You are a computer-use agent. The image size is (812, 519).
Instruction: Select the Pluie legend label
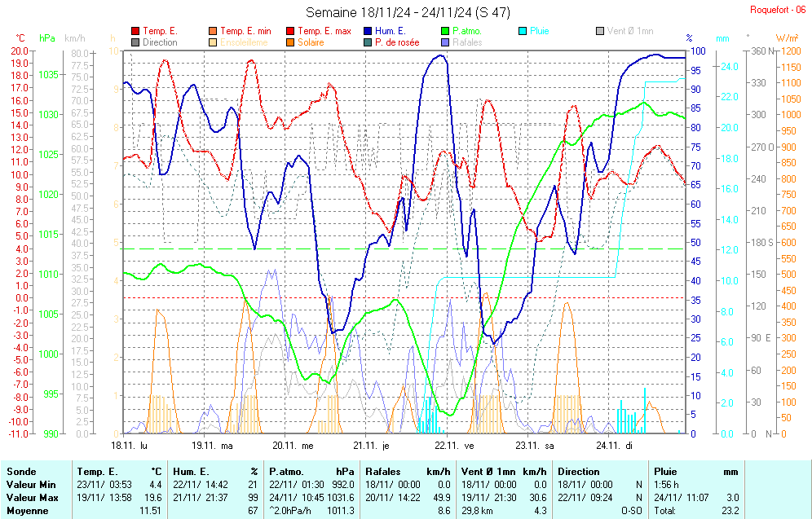[540, 31]
